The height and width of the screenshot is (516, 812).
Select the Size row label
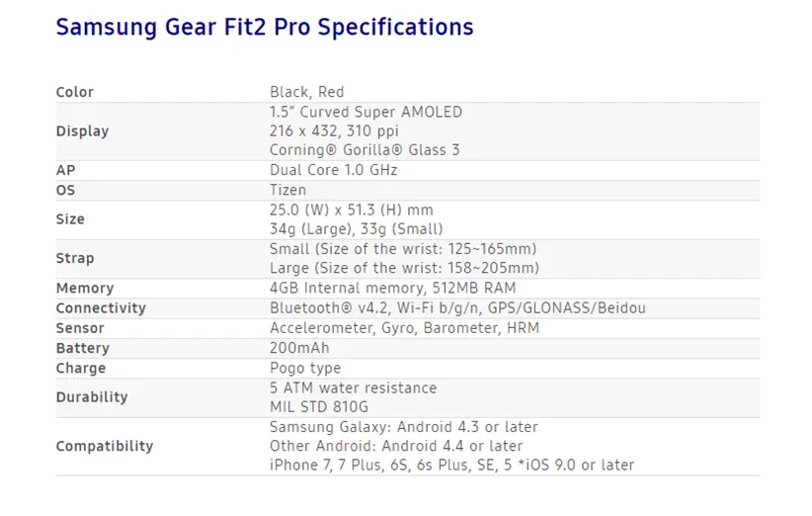70,219
